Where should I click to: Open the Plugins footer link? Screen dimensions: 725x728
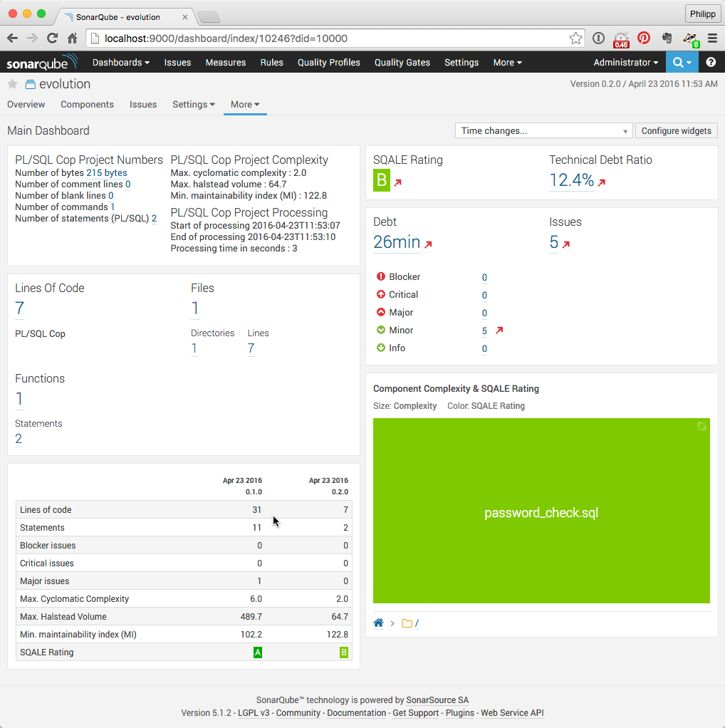click(x=459, y=713)
